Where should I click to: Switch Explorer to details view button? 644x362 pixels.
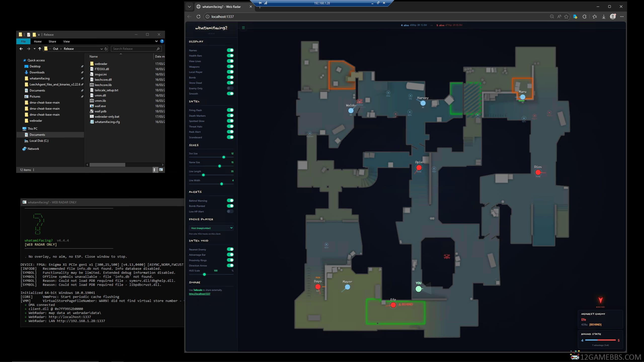point(155,170)
